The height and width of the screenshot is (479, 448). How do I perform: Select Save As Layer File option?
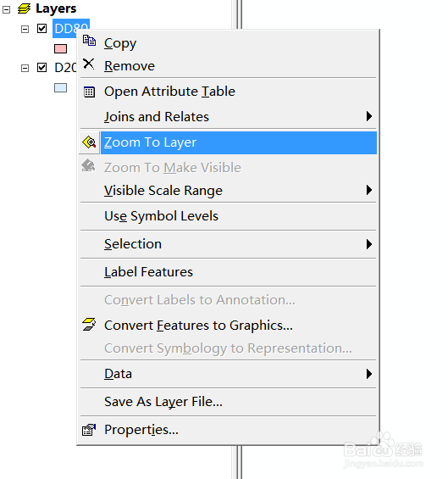(228, 402)
